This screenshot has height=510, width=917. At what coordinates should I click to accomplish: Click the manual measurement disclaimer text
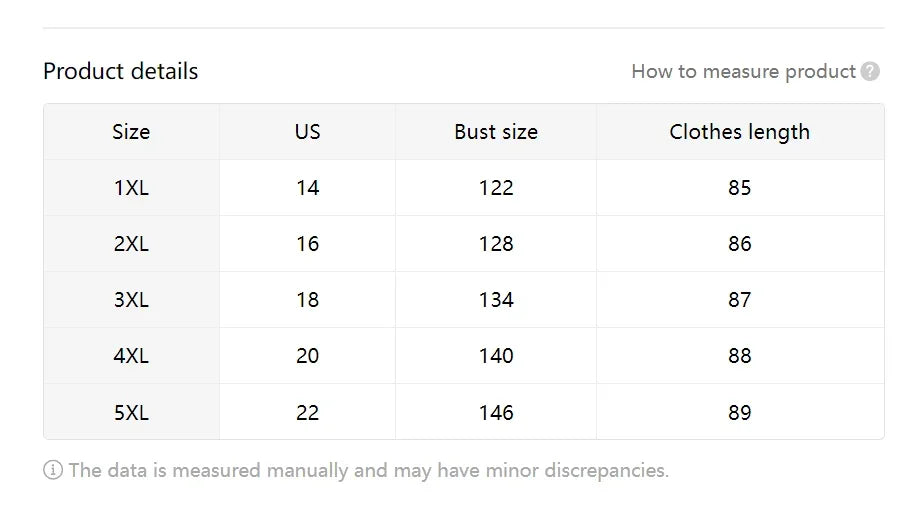368,470
